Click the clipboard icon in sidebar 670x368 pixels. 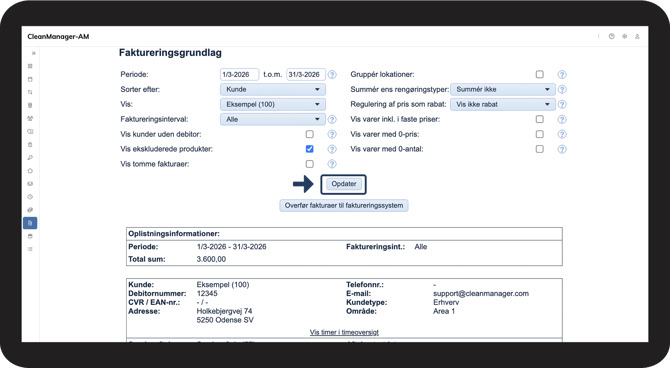tap(30, 144)
